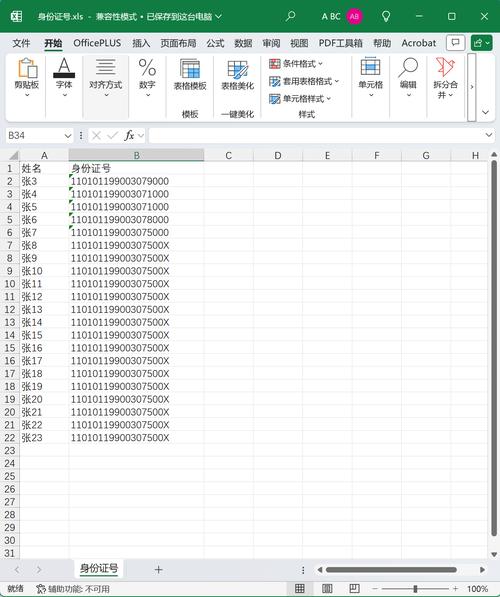Image resolution: width=500 pixels, height=597 pixels.
Task: Switch to Normal view in status bar
Action: click(300, 589)
